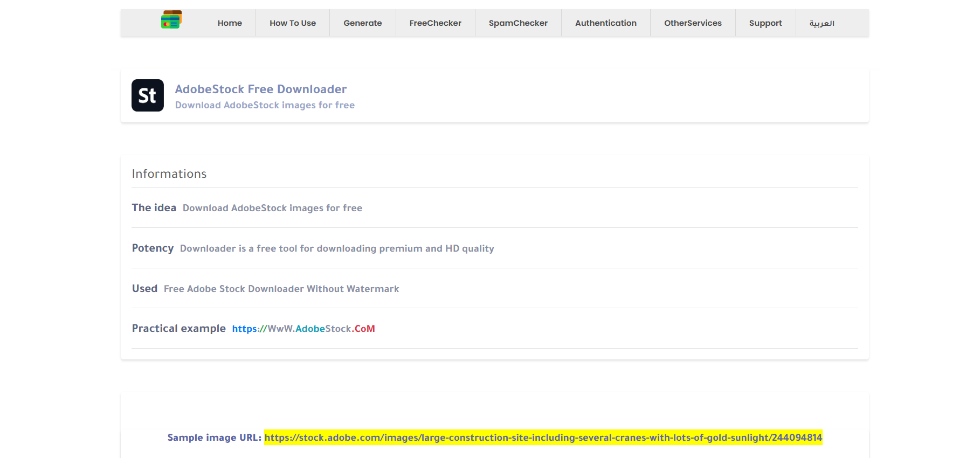
Task: Open the Support page
Action: click(x=765, y=23)
